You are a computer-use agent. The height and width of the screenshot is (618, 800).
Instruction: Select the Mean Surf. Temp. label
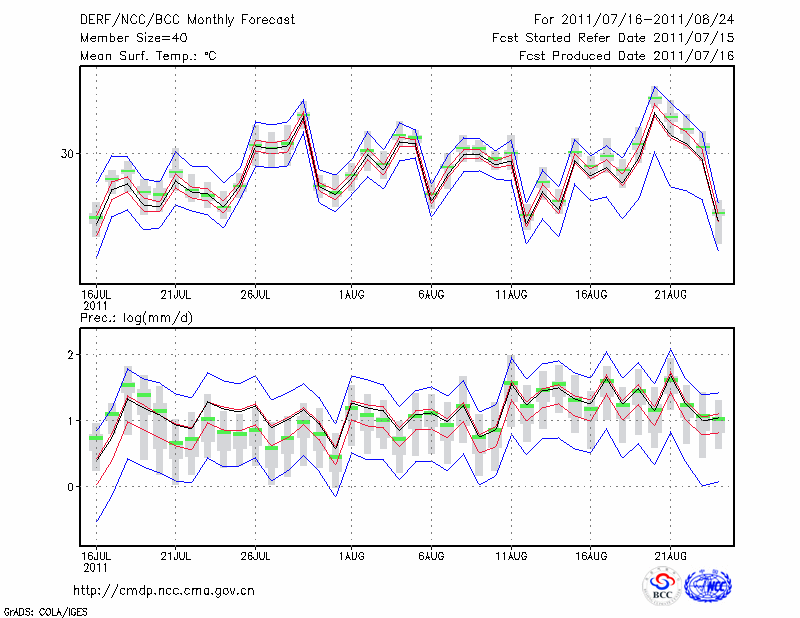point(148,56)
